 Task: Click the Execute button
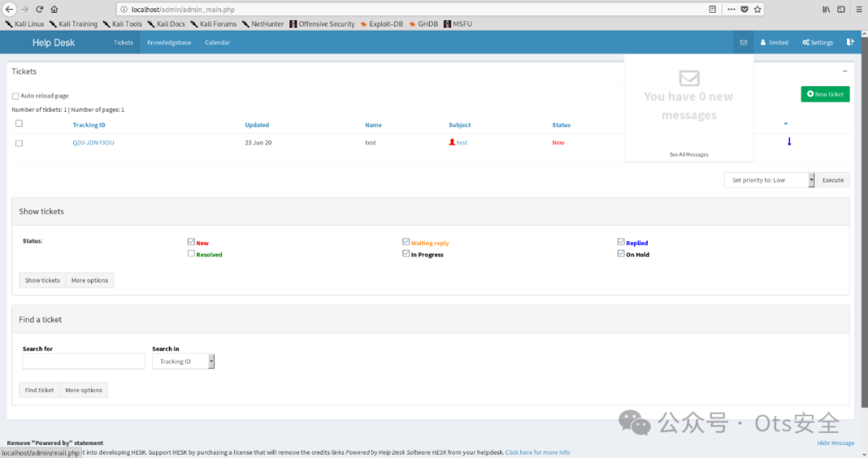click(x=833, y=180)
